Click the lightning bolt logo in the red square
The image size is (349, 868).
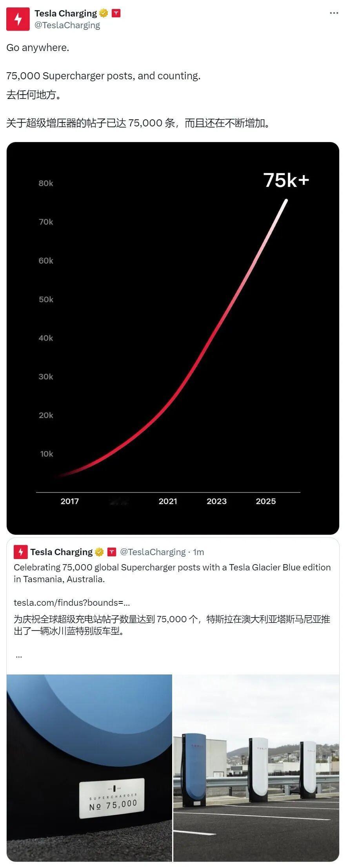tap(17, 18)
